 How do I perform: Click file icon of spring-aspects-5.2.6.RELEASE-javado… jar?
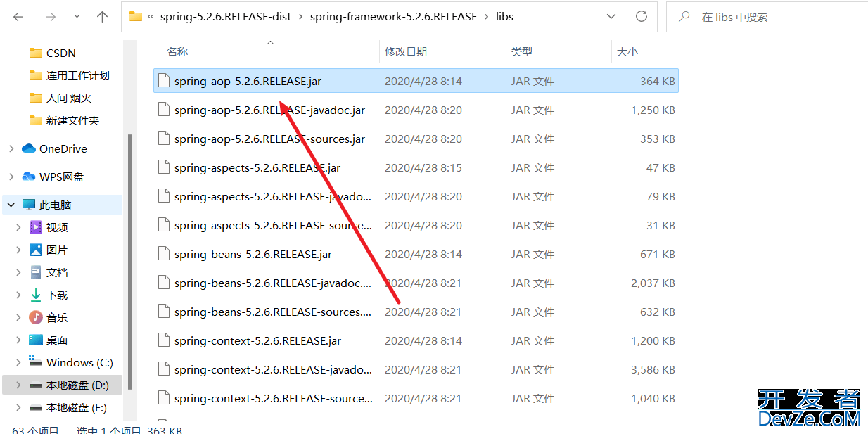(x=164, y=196)
